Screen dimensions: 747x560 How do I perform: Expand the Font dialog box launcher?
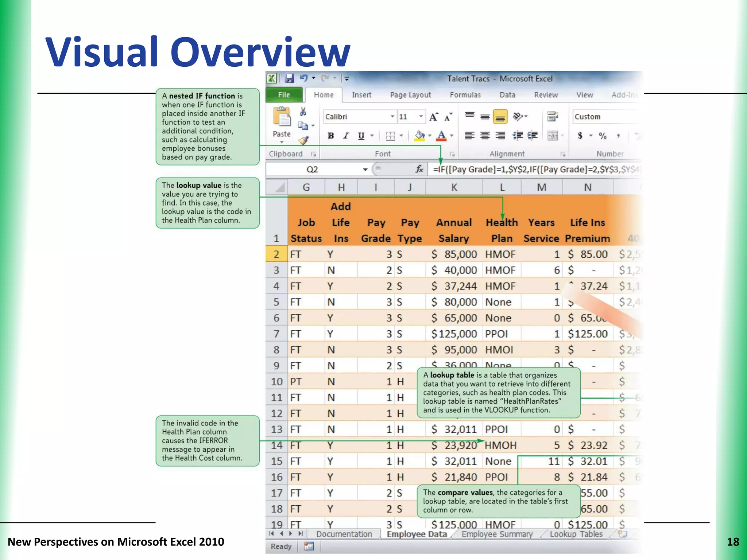click(452, 154)
